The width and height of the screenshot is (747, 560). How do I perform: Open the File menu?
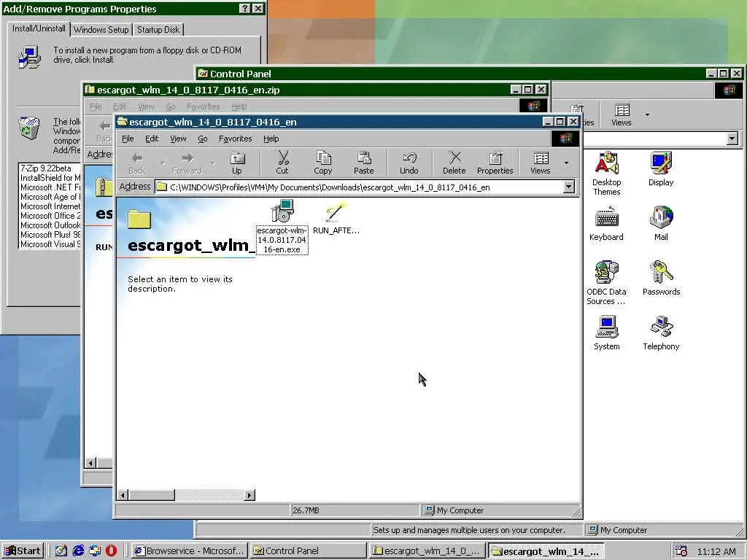[128, 139]
